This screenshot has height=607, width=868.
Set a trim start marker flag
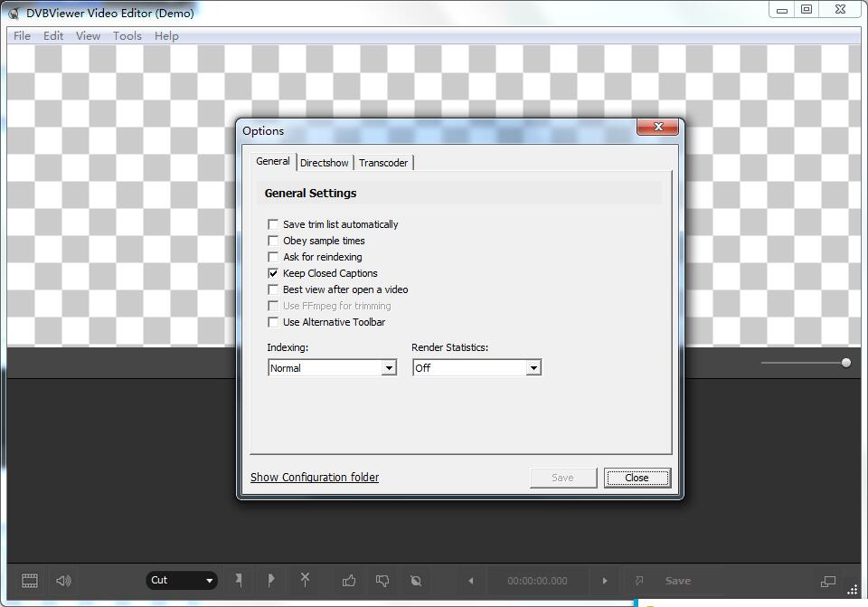click(x=239, y=581)
